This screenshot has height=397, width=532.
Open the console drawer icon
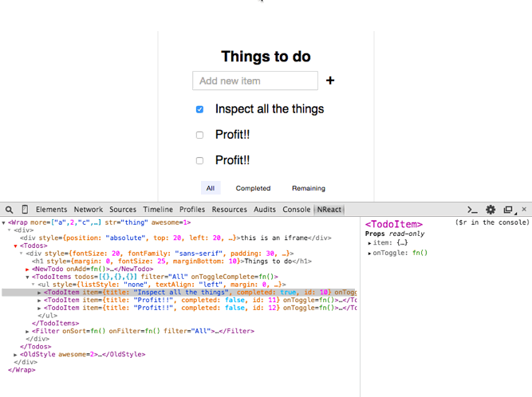pos(472,210)
